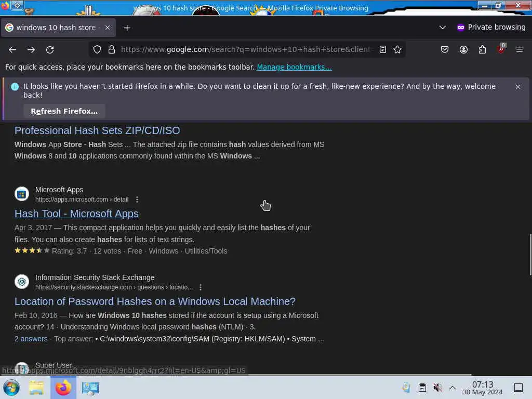
Task: Open the extensions puzzle icon
Action: click(x=482, y=49)
